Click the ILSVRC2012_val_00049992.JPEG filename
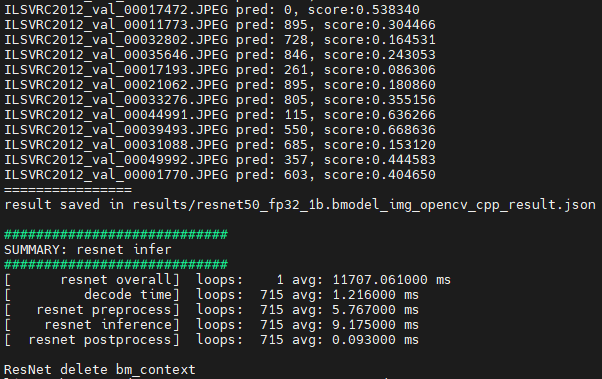The width and height of the screenshot is (602, 379). pos(116,160)
